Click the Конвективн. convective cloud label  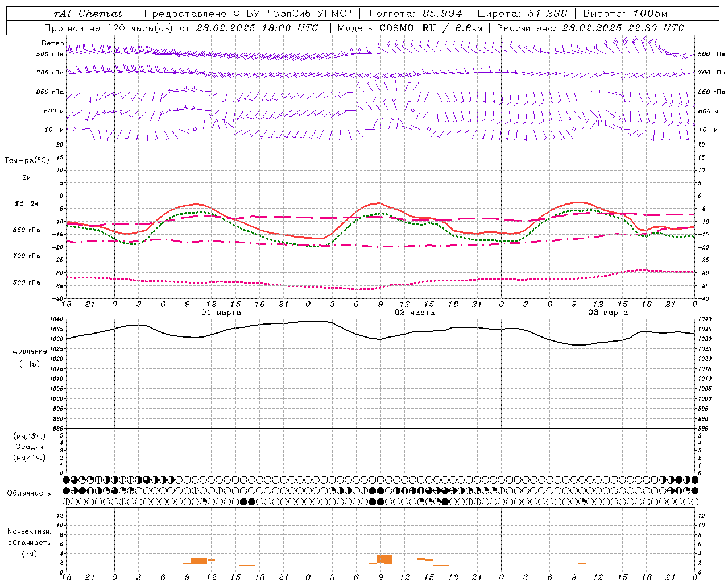click(30, 531)
